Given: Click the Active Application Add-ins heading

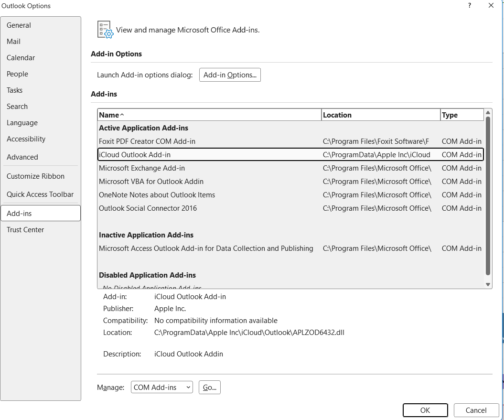Looking at the screenshot, I should [x=143, y=128].
